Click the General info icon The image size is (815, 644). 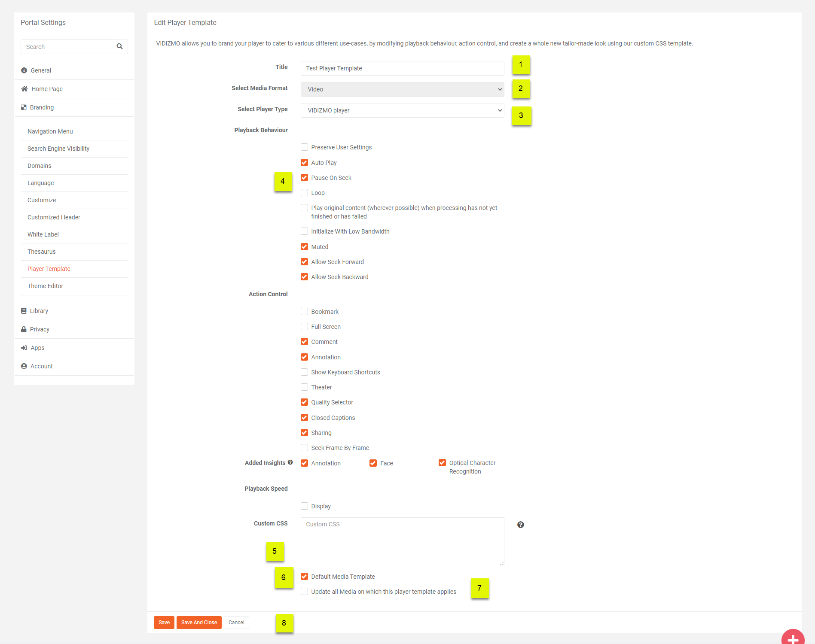(24, 70)
